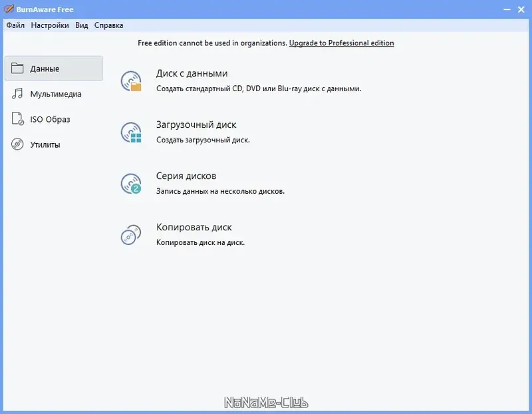
Task: Minimize the BurnAware Free window
Action: 507,9
